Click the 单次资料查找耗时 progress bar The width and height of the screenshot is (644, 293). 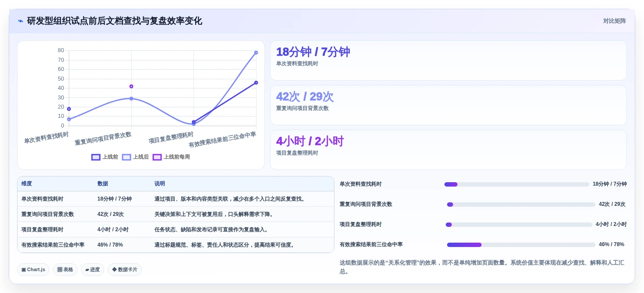tap(517, 184)
